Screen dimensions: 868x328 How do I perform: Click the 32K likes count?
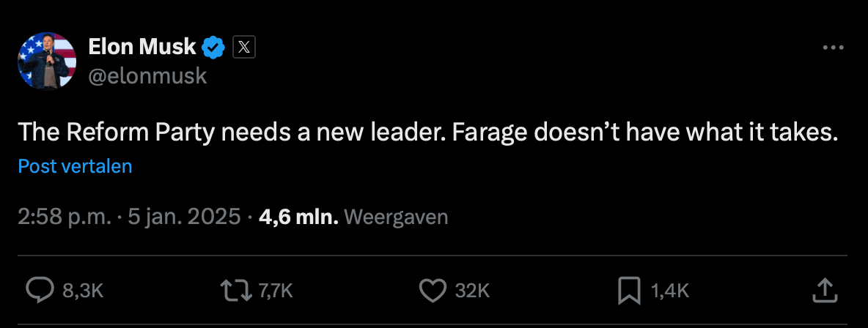pos(472,291)
